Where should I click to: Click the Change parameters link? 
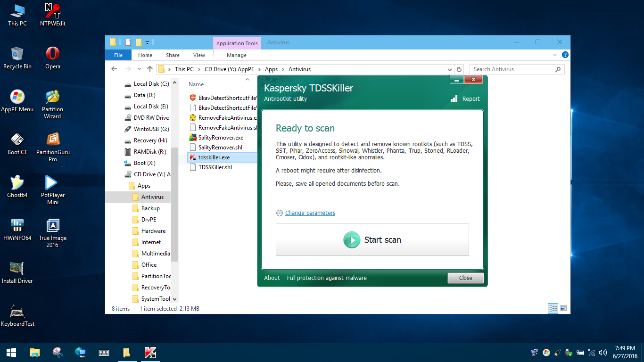tap(310, 213)
